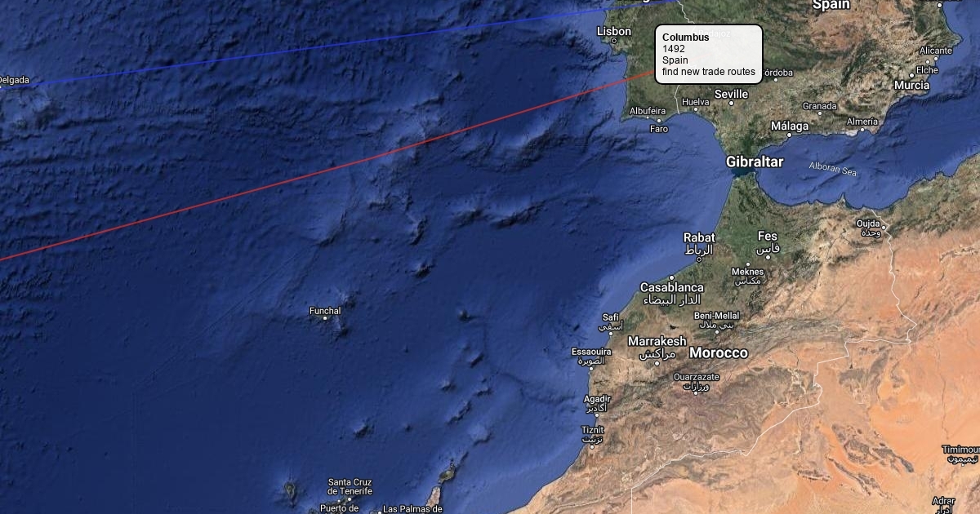This screenshot has height=514, width=980.
Task: Click the Rabat city label
Action: pyautogui.click(x=699, y=237)
